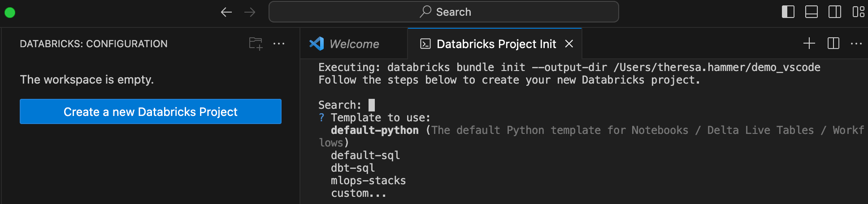This screenshot has height=204, width=868.
Task: Choose the default-sql template option
Action: [365, 155]
